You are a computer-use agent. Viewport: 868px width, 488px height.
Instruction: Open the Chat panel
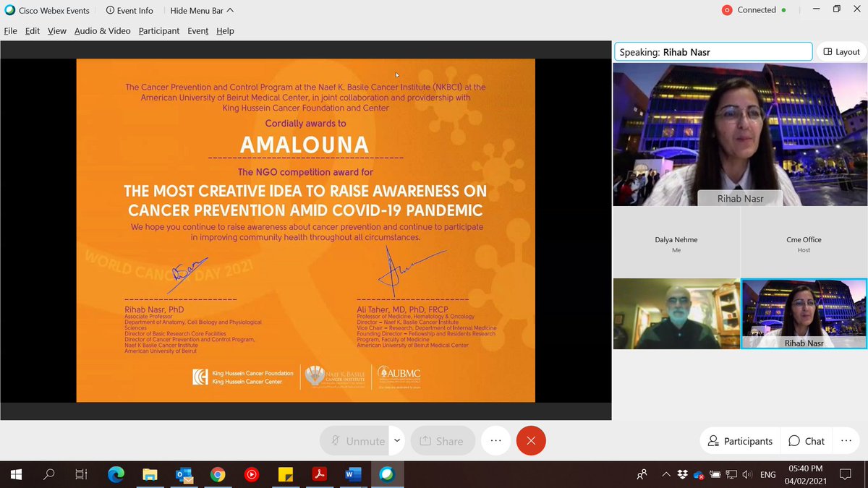[807, 441]
